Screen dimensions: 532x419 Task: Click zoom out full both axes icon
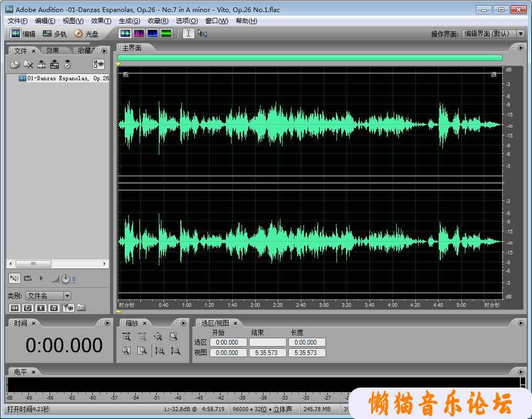pyautogui.click(x=158, y=337)
